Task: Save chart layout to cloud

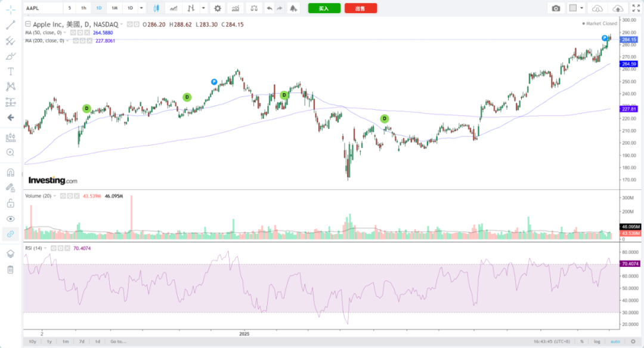Action: point(617,8)
